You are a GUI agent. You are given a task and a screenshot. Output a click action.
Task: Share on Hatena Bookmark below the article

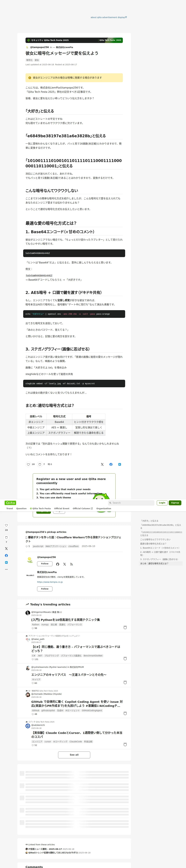pos(120,464)
